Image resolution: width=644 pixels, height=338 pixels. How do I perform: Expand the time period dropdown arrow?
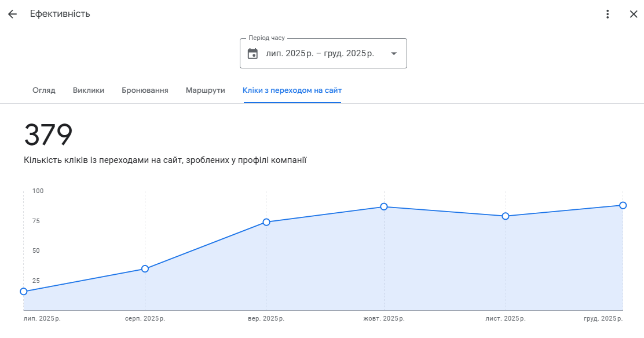point(394,53)
